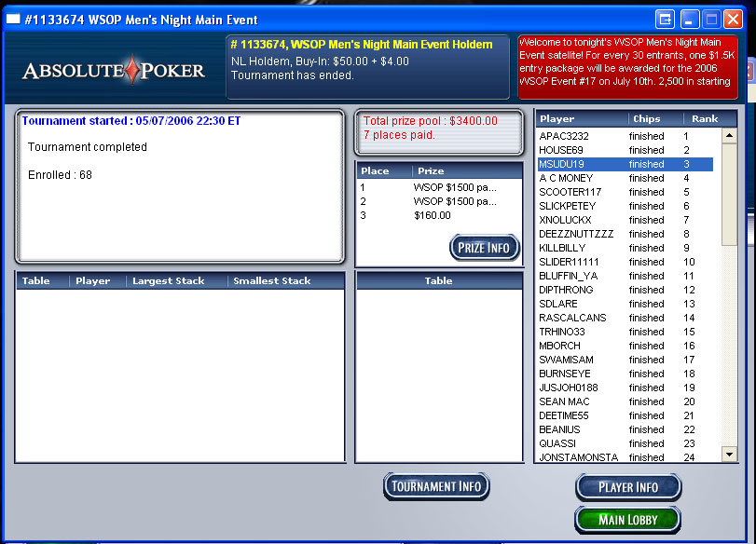Click the Prize column header
Viewport: 756px width, 544px height.
tap(467, 171)
